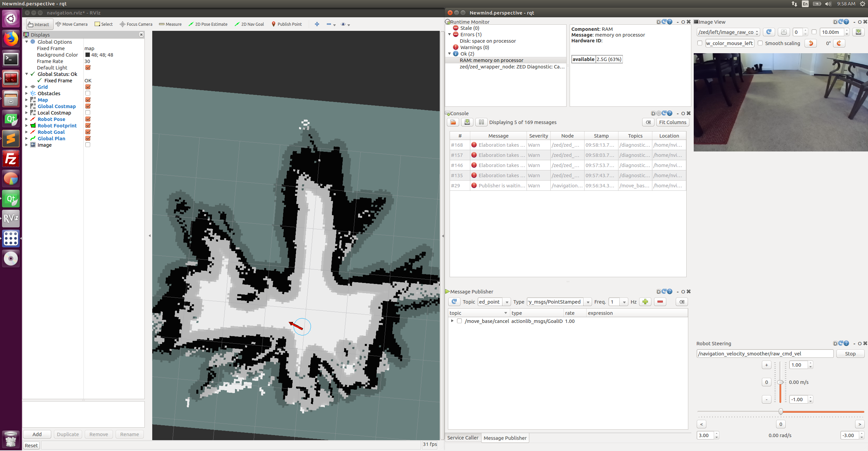Select the 2D Pose Estimate tool
The image size is (868, 451).
[x=208, y=24]
